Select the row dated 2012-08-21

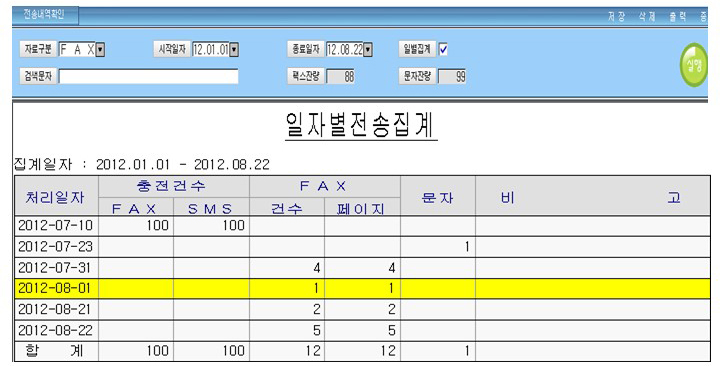pos(362,310)
